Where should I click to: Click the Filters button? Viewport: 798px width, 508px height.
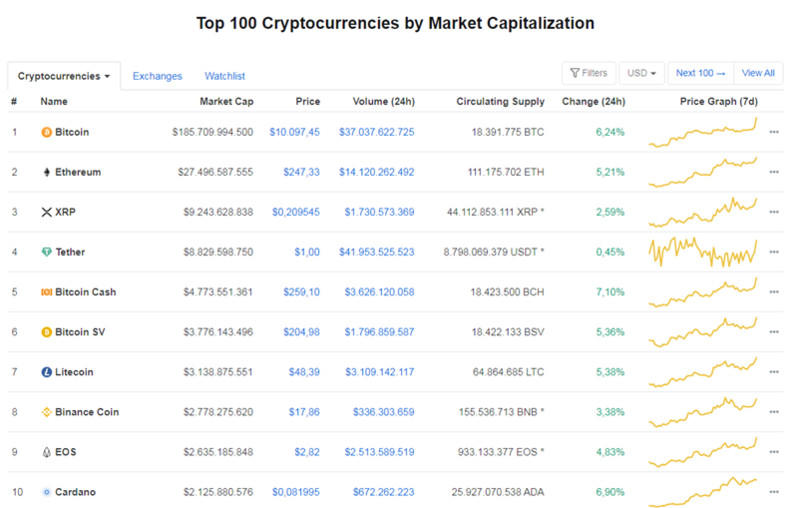tap(589, 73)
